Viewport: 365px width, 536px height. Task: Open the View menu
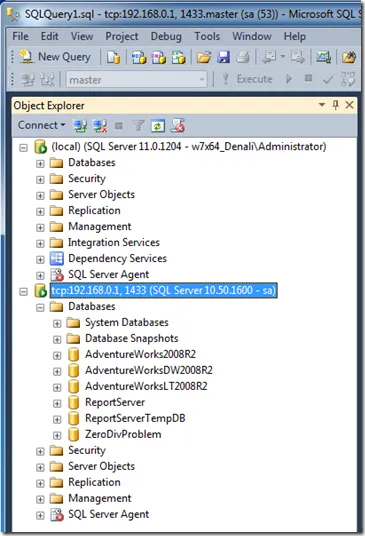[x=82, y=36]
